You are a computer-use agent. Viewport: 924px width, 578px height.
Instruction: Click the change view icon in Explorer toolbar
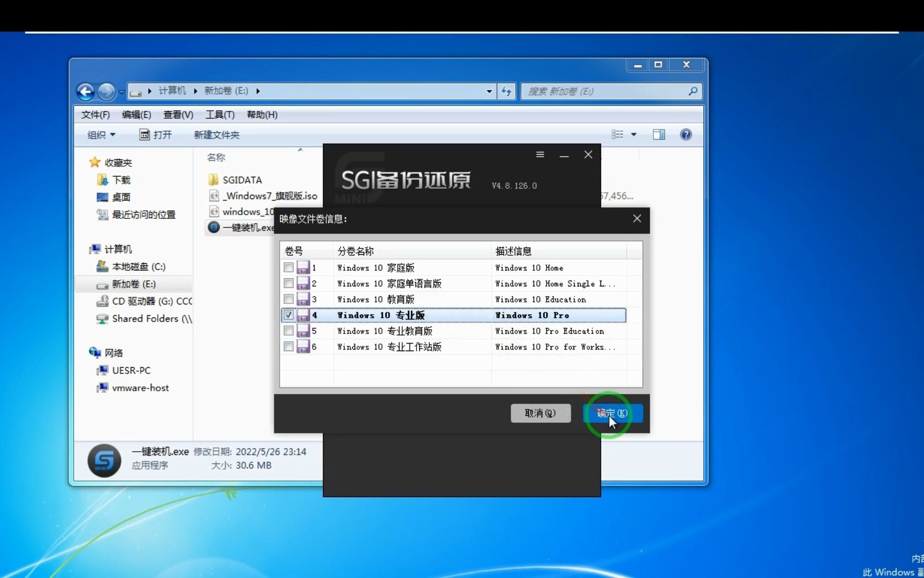[618, 134]
